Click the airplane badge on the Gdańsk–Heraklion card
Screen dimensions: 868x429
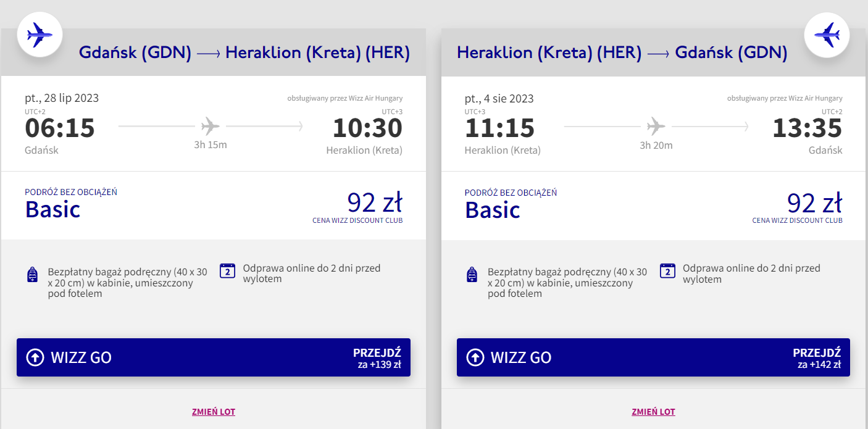pos(40,34)
